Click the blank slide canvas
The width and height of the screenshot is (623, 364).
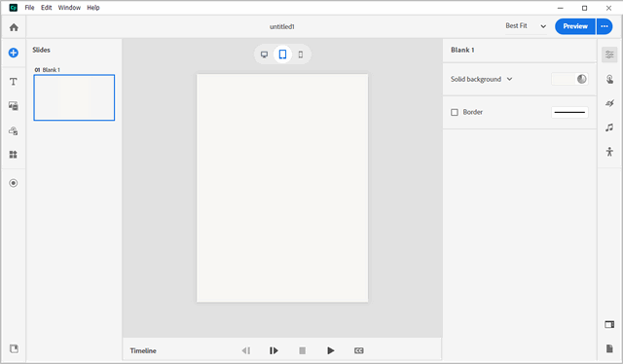pos(282,188)
